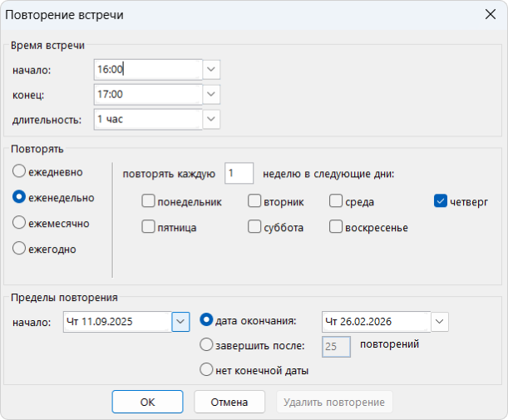The height and width of the screenshot is (420, 508).
Task: Open the start date calendar dropdown
Action: (180, 321)
